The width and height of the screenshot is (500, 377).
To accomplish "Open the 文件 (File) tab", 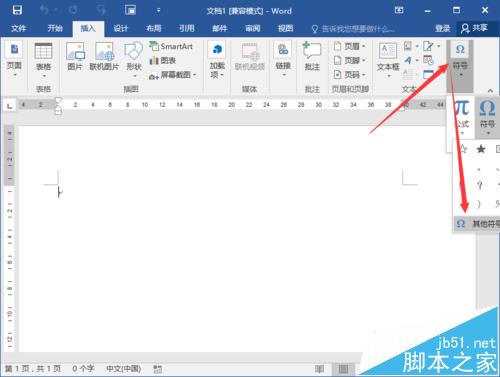I will tap(18, 28).
